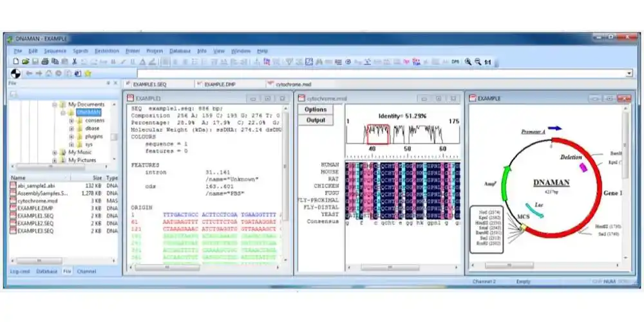Click the File panel close X icon
644x322 pixels.
[116, 83]
